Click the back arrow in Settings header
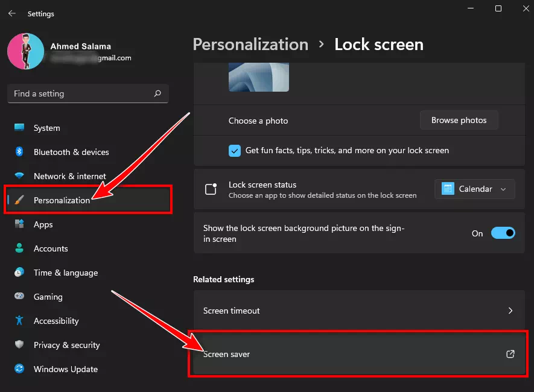534x392 pixels. click(12, 13)
